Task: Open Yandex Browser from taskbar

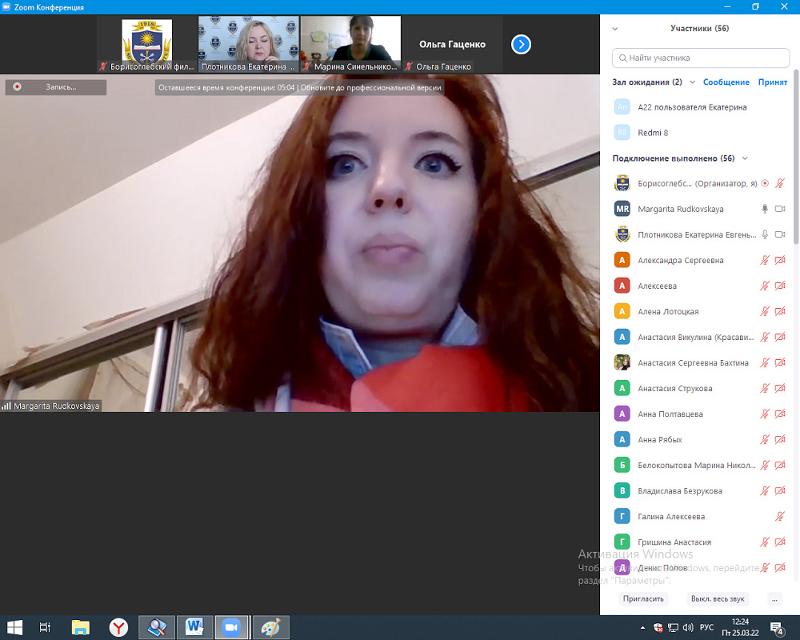Action: [118, 627]
